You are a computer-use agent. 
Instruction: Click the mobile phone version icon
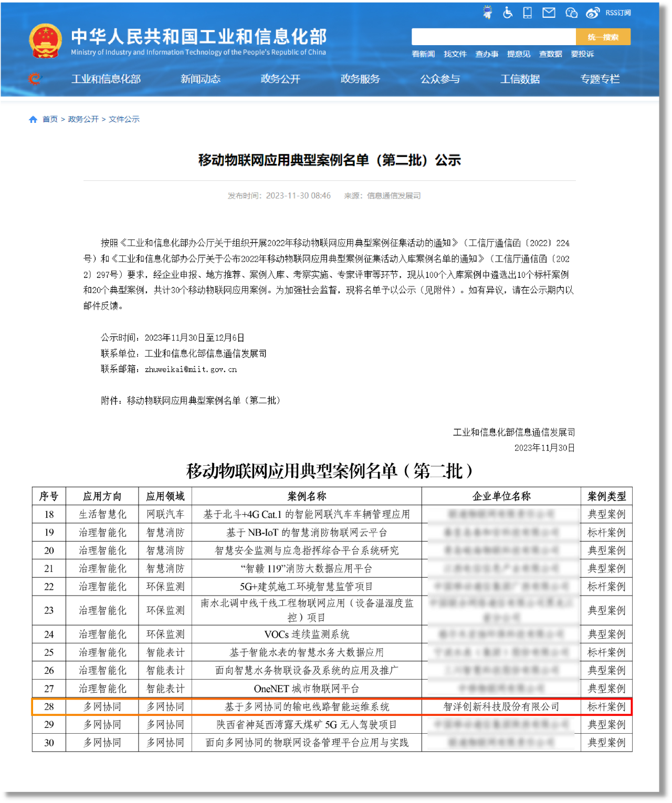tap(528, 13)
